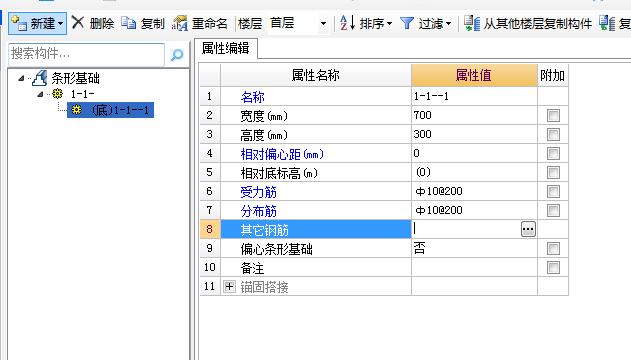Click the 复制 copy icon

click(x=129, y=23)
